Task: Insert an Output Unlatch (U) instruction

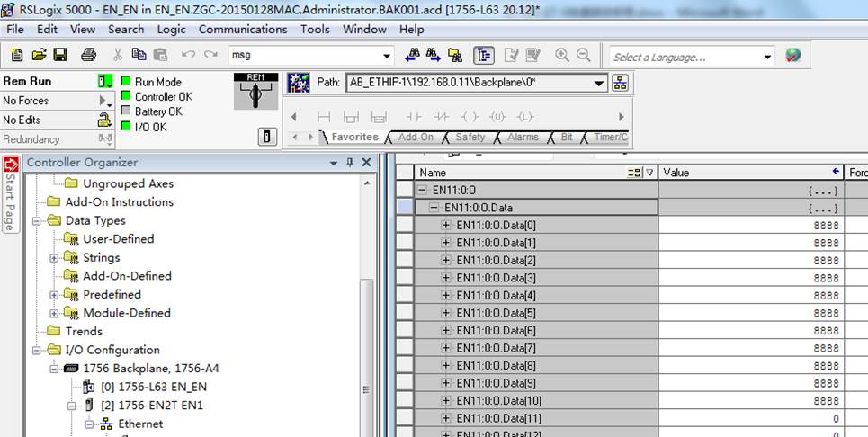Action: tap(497, 117)
